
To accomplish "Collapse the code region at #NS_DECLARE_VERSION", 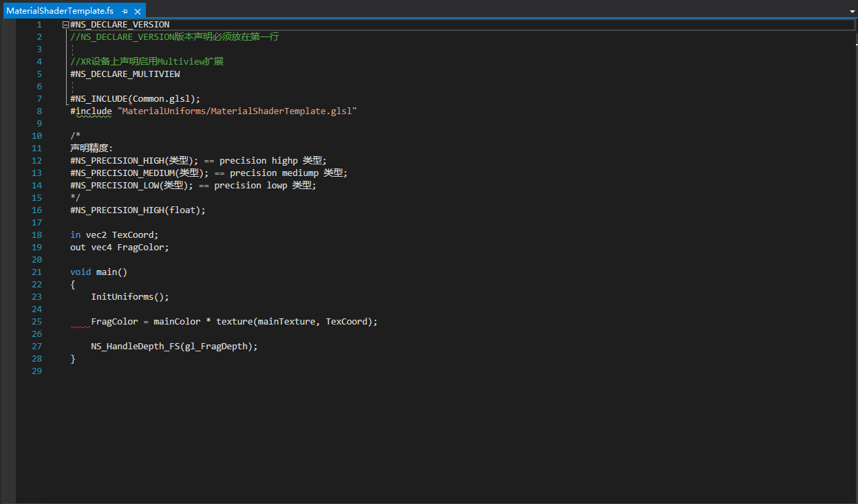I will pyautogui.click(x=65, y=25).
